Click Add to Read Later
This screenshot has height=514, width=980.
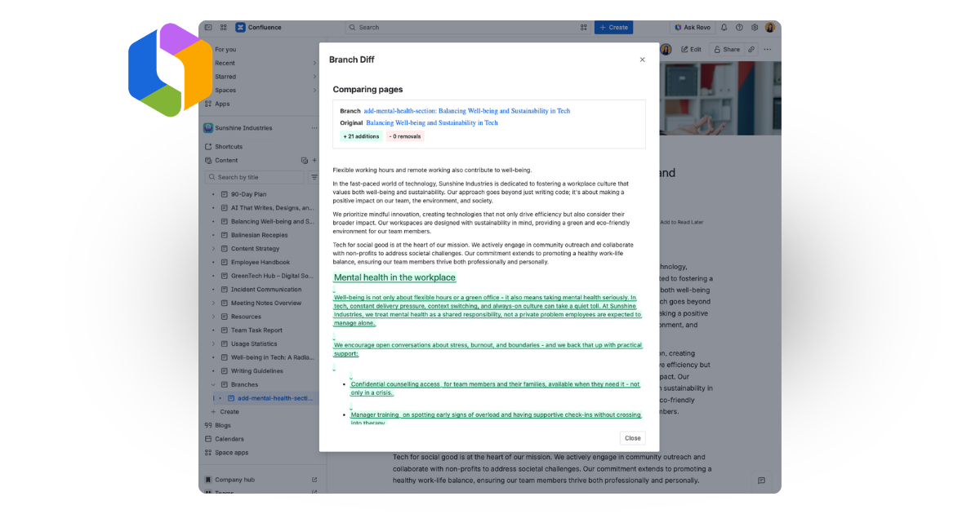[x=681, y=222]
